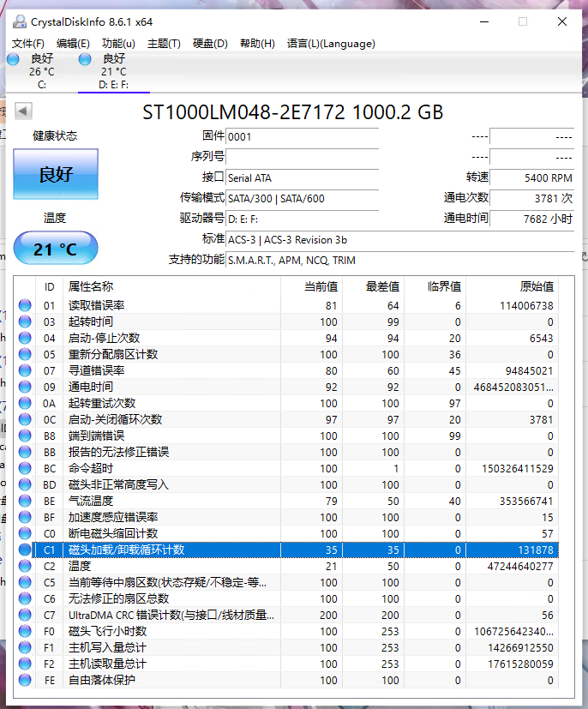Click the status icon for attribute BC
The height and width of the screenshot is (709, 588).
click(25, 468)
